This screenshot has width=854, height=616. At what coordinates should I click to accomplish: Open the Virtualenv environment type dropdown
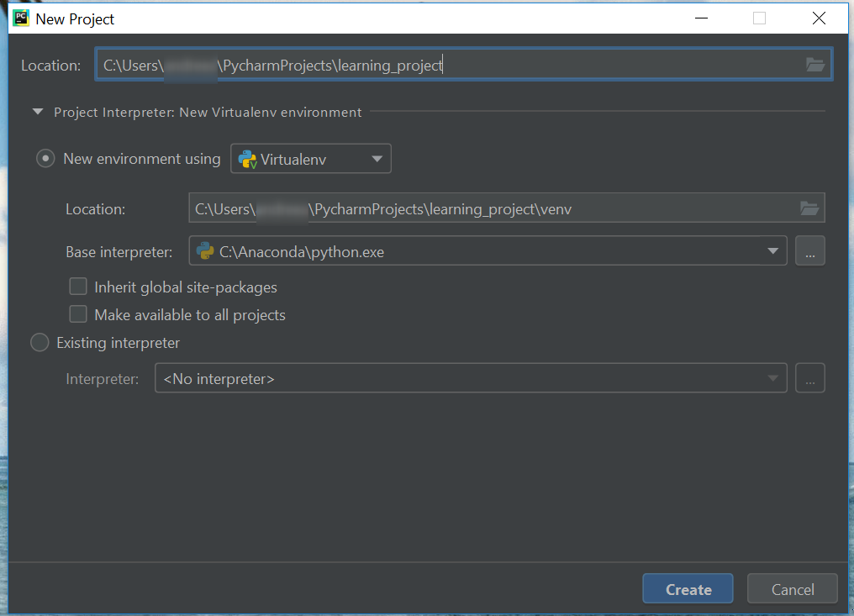[311, 159]
